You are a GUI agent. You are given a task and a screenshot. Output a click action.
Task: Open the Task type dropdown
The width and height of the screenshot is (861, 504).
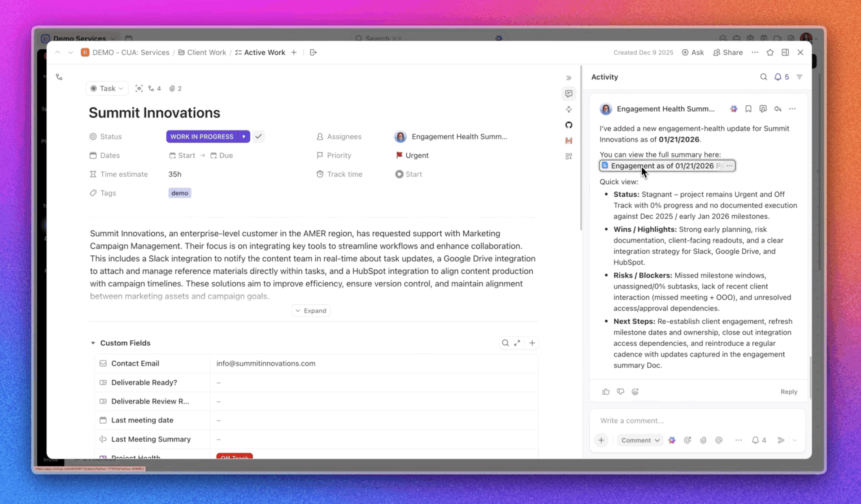107,88
